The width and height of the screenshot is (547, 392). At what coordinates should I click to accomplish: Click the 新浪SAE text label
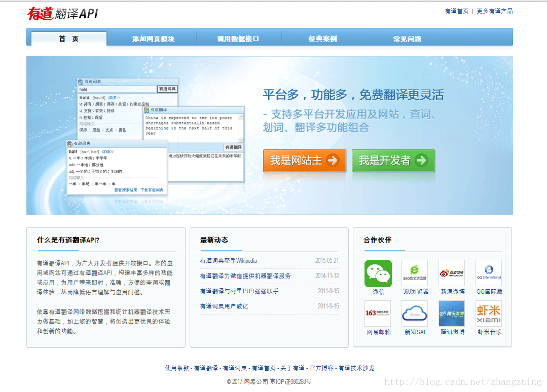coord(416,332)
